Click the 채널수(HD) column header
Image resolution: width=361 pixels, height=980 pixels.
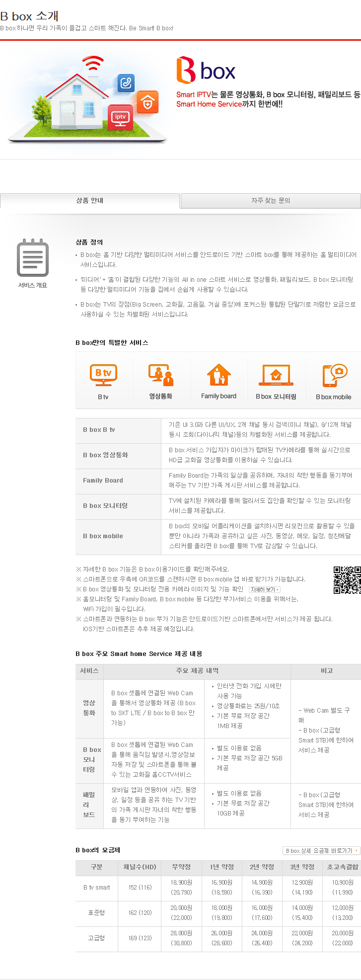[140, 867]
